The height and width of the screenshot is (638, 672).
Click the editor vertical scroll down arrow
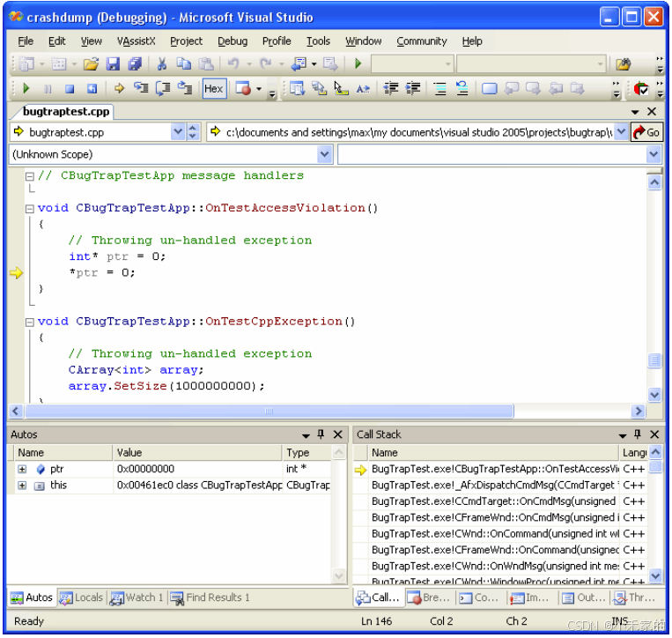point(654,395)
